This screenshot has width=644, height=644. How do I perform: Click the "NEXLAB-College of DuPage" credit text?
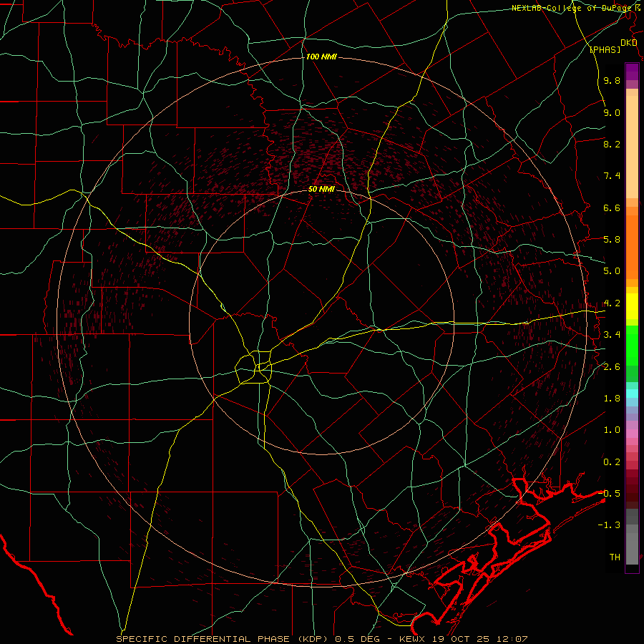pyautogui.click(x=573, y=8)
